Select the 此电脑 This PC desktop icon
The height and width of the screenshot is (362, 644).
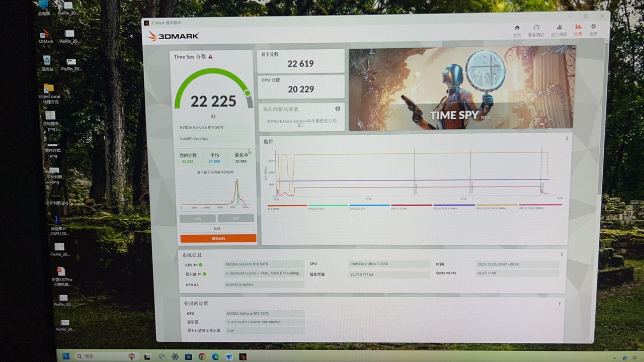tap(44, 8)
